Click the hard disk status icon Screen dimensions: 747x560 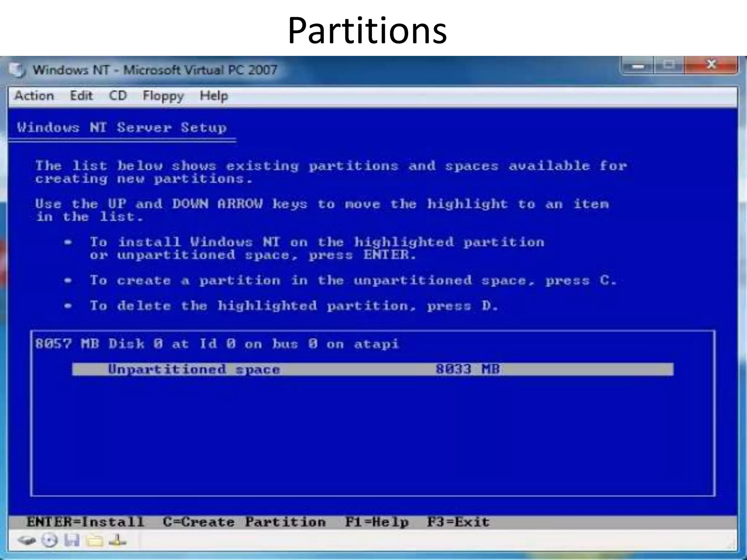click(27, 540)
